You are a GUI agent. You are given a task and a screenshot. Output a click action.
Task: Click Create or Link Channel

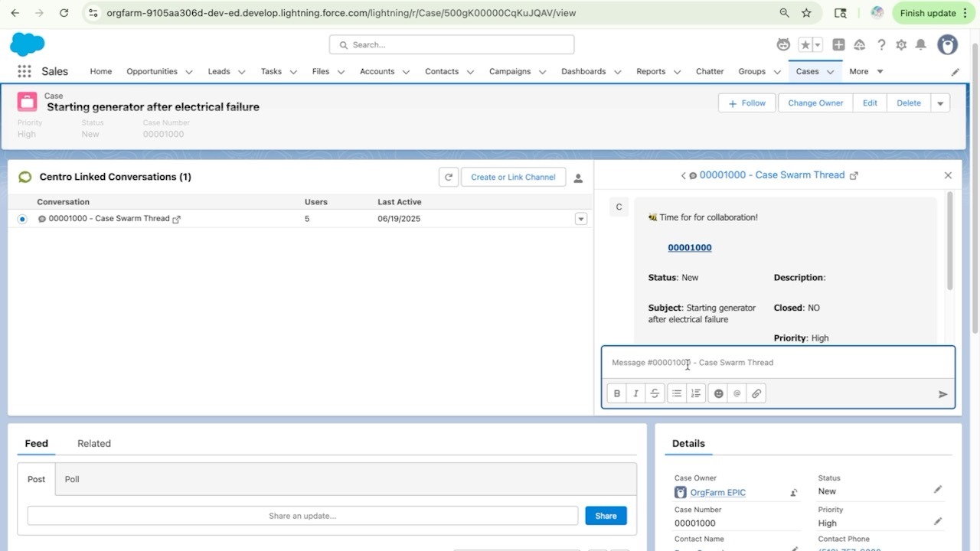click(513, 177)
